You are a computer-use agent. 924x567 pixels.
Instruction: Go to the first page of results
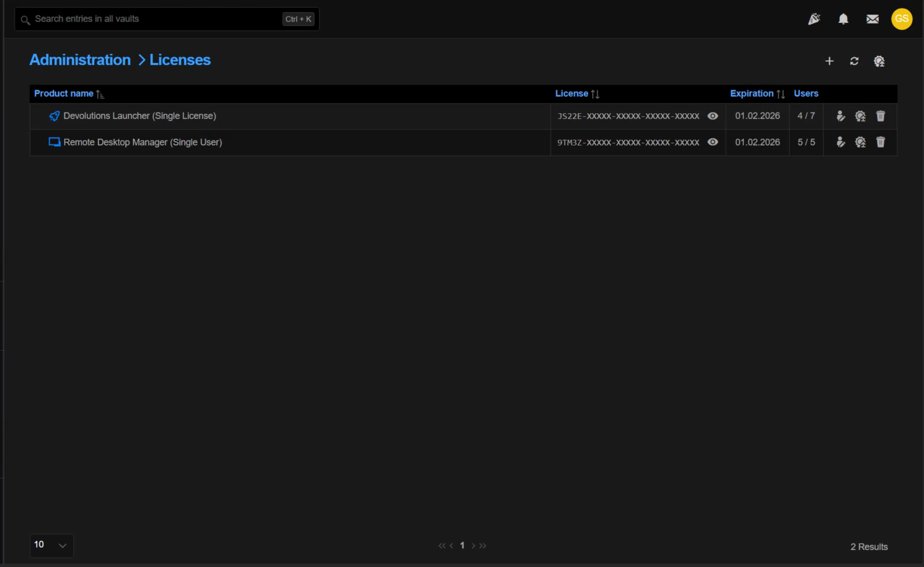click(x=442, y=545)
